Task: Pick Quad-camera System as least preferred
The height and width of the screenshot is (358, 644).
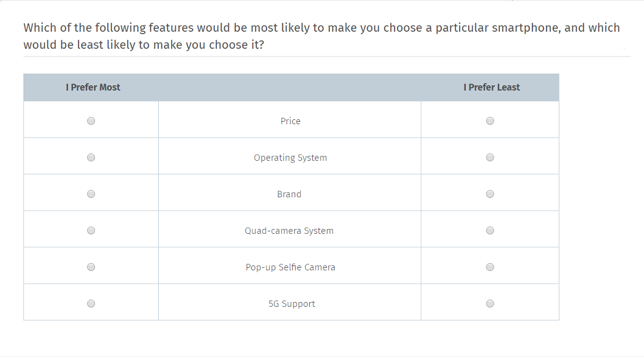Action: [490, 231]
